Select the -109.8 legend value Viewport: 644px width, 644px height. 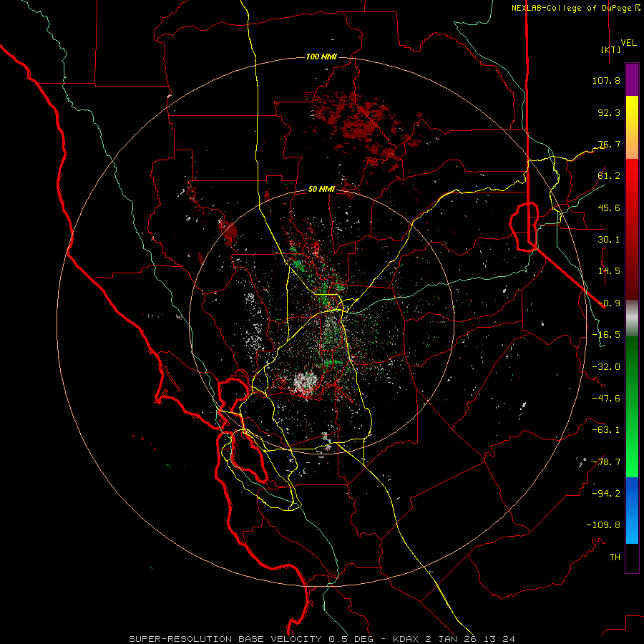(603, 525)
